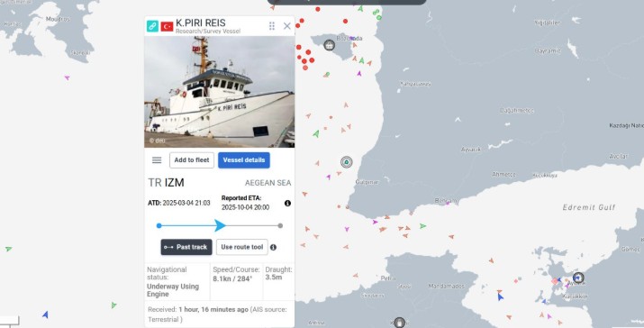This screenshot has width=644, height=328.
Task: Click the blue ship marker south of Edremit Gulf
Action: (500, 296)
